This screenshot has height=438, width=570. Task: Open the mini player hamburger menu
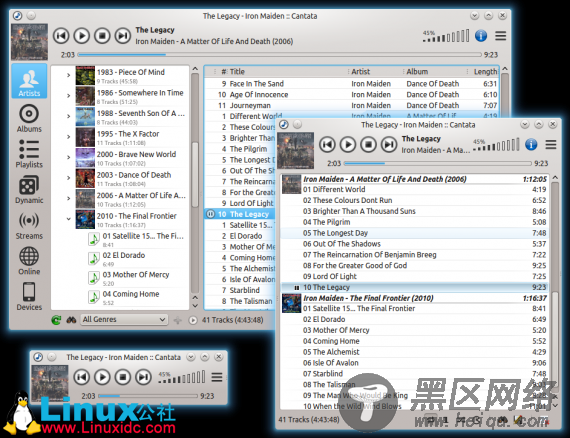pyautogui.click(x=217, y=377)
